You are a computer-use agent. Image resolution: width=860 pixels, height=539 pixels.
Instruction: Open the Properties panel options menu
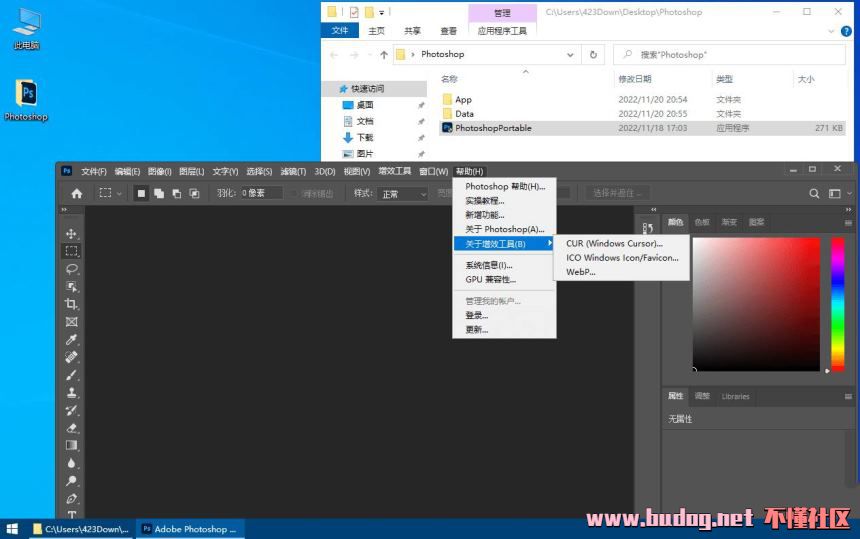pos(848,396)
